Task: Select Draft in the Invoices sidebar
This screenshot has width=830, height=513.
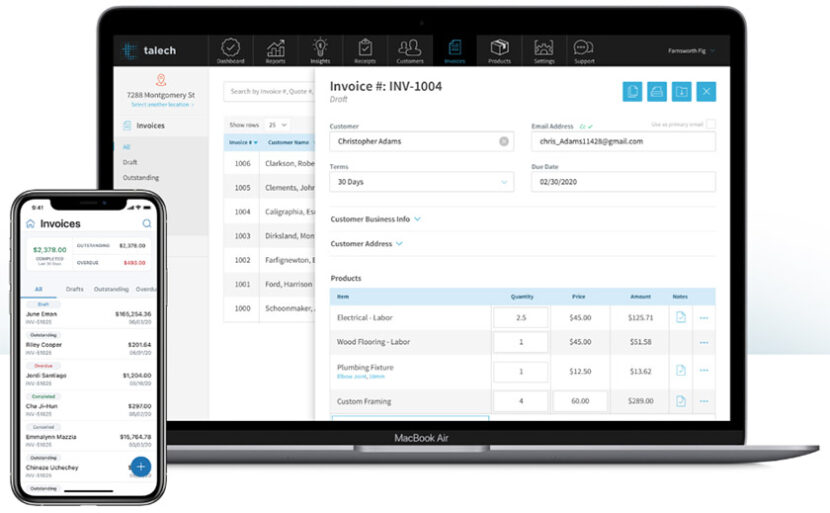Action: pos(130,162)
